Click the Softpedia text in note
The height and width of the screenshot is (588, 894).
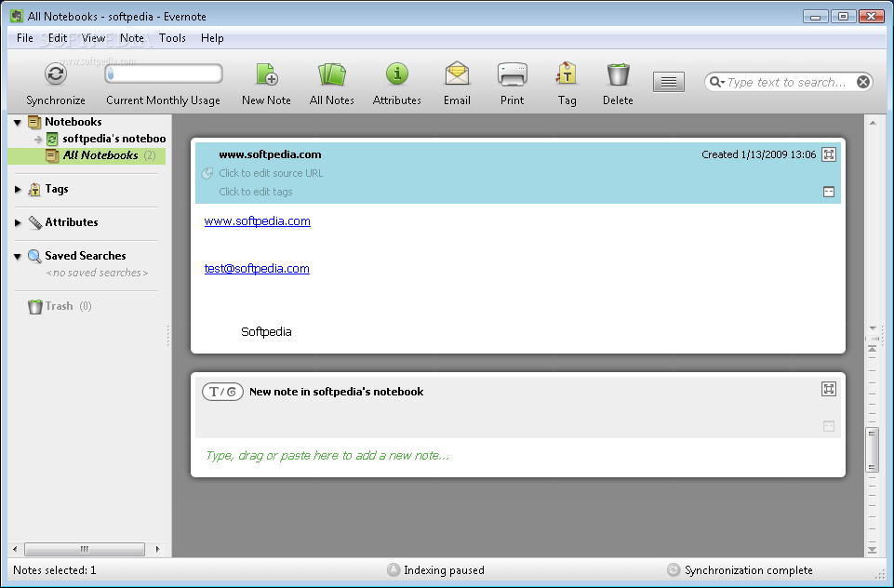(x=266, y=332)
